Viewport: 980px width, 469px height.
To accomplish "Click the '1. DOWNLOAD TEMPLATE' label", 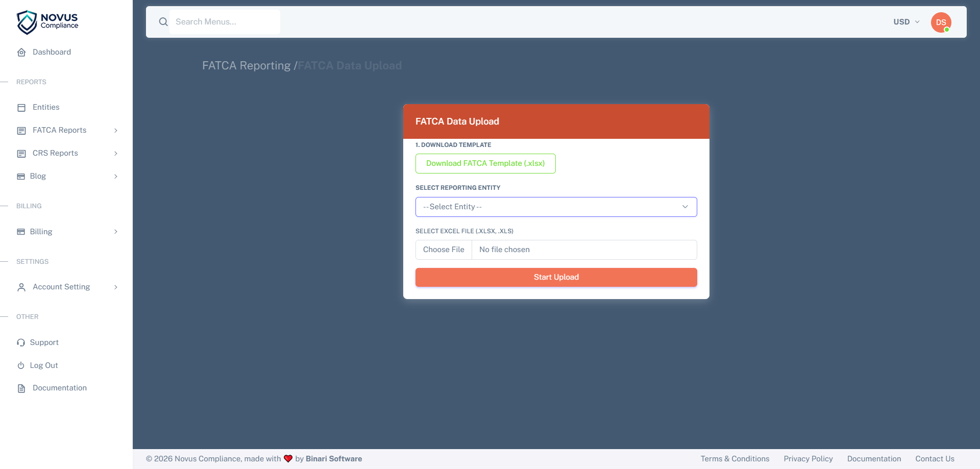I will point(453,145).
